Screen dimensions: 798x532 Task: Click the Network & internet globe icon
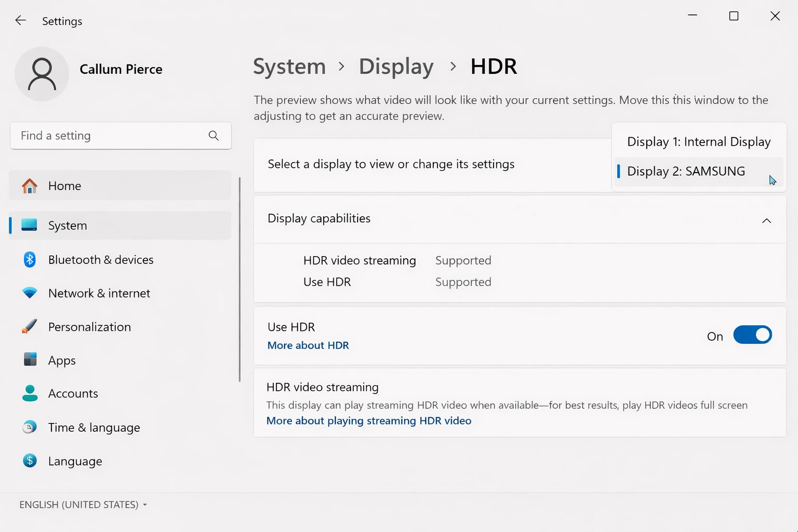30,293
